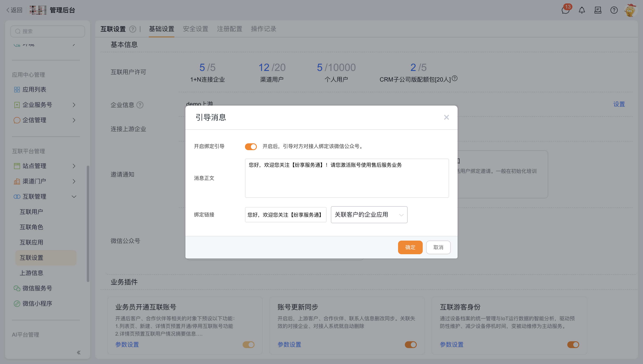Click the 确定 button

pyautogui.click(x=410, y=247)
